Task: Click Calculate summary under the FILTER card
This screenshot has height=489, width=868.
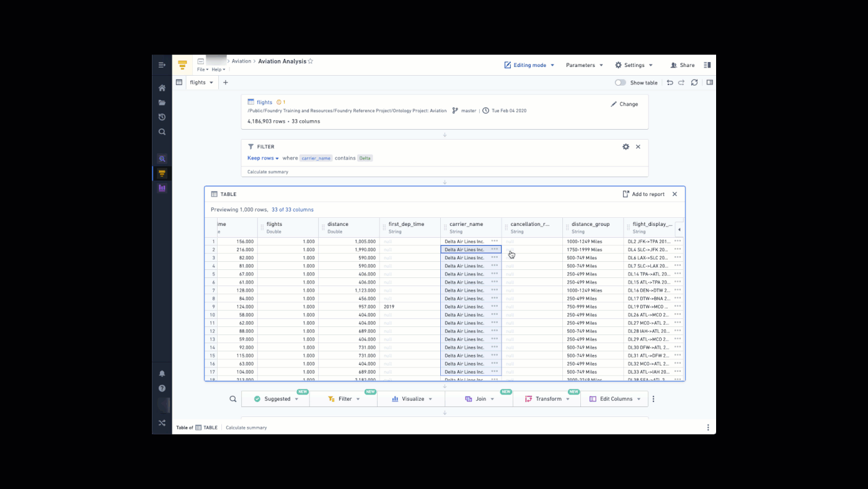Action: (x=268, y=172)
